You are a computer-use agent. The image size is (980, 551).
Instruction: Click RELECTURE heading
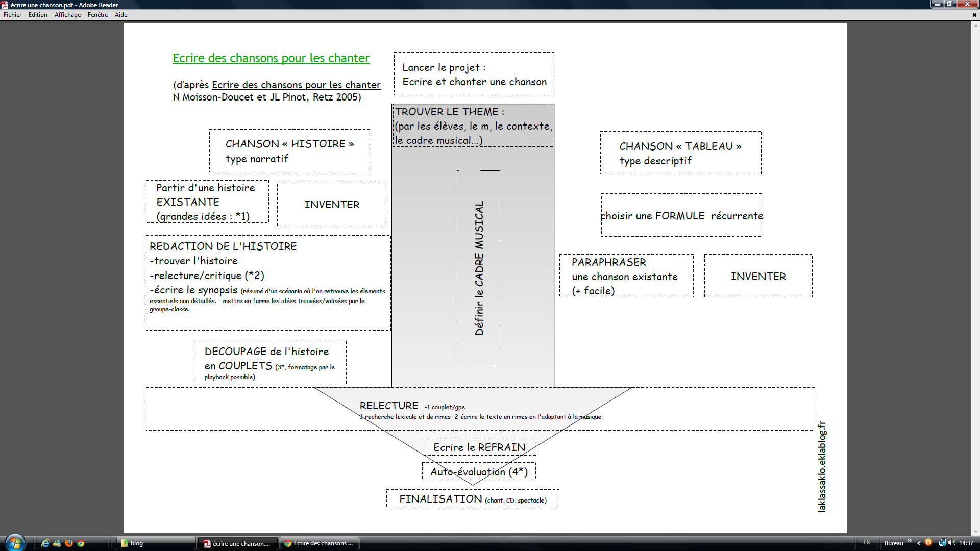click(x=389, y=406)
